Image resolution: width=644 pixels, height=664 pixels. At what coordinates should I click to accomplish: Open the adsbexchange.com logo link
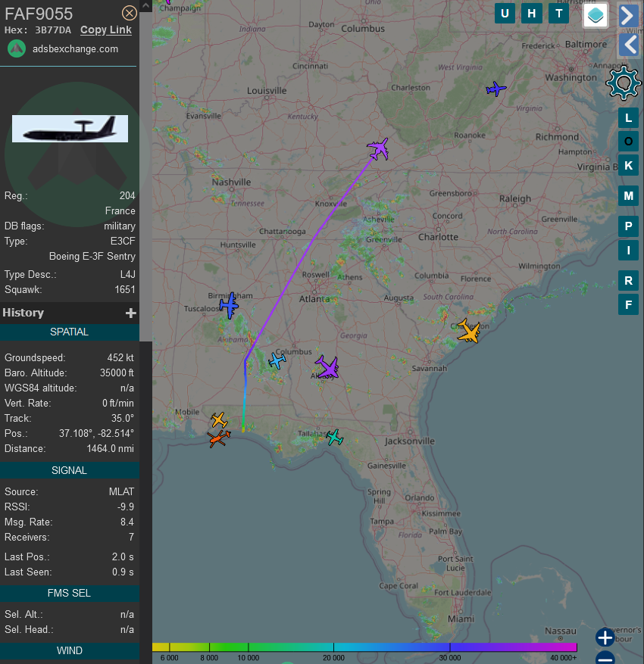coord(17,48)
